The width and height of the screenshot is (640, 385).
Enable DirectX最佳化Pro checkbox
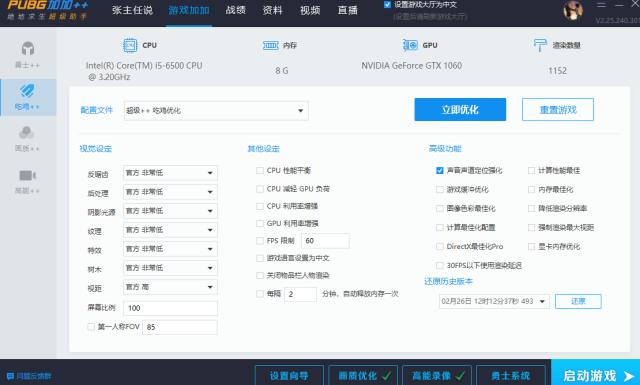(440, 246)
